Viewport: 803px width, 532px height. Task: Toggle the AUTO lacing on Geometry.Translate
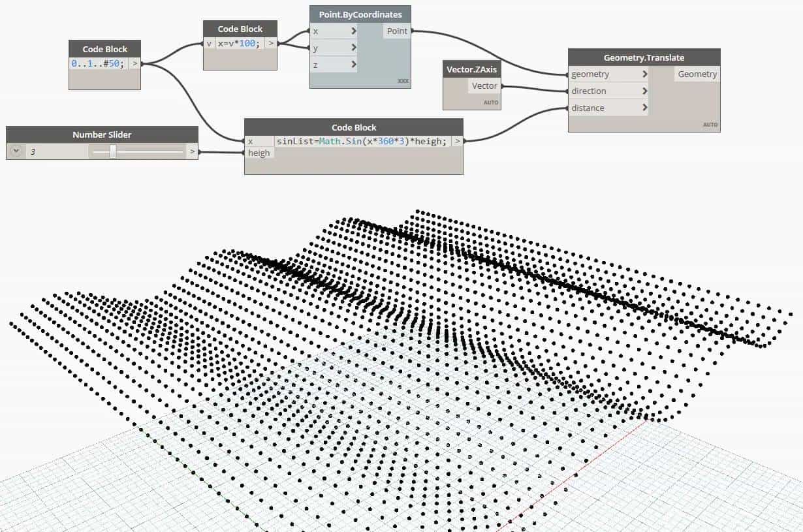[x=710, y=125]
